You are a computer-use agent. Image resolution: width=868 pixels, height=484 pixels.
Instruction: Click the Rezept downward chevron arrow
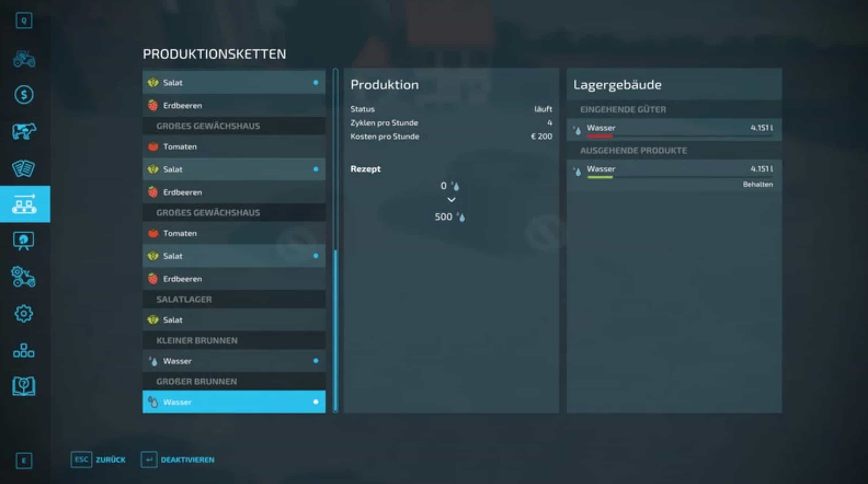click(451, 200)
